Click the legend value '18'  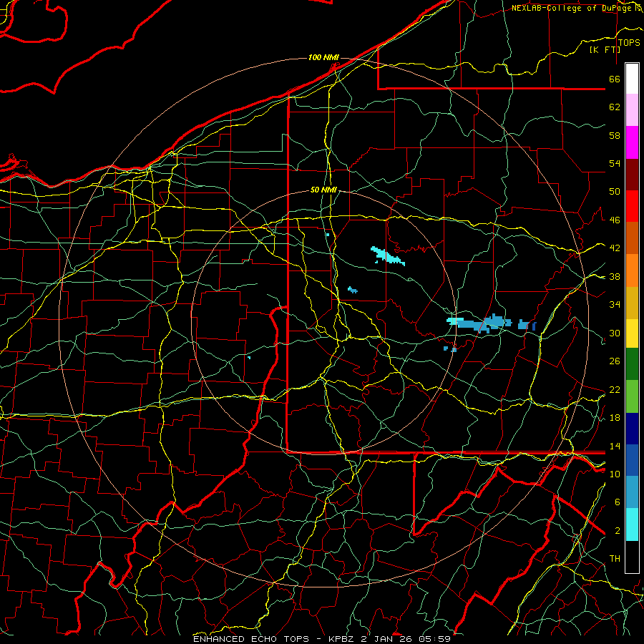(x=615, y=418)
